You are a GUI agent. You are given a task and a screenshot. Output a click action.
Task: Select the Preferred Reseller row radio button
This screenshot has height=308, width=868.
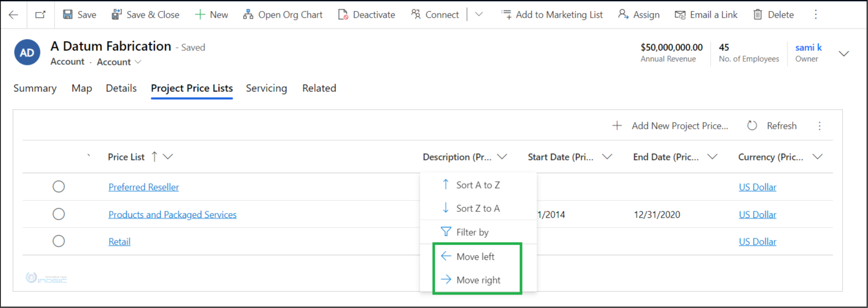59,186
